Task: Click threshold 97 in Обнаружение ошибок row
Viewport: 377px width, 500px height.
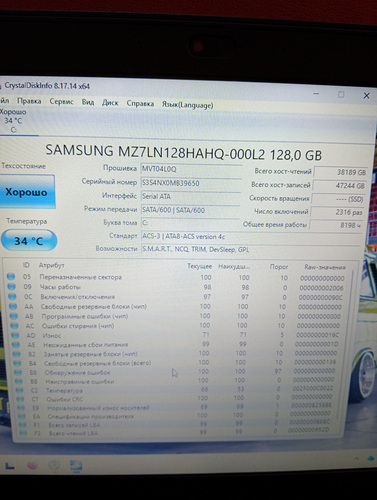Action: [278, 371]
